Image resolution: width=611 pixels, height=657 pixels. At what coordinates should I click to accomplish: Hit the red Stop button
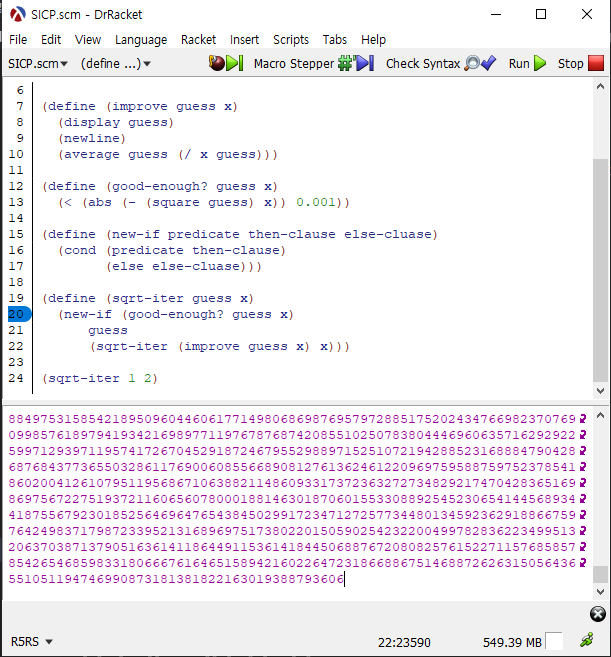tap(583, 63)
